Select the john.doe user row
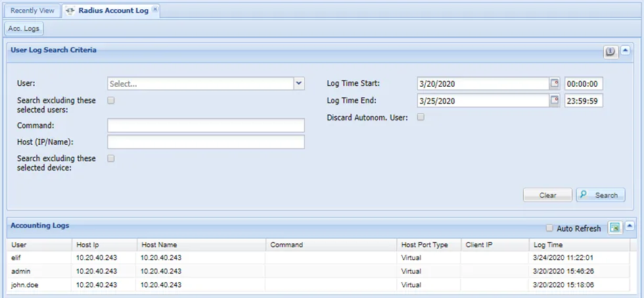This screenshot has width=644, height=298. click(x=318, y=285)
